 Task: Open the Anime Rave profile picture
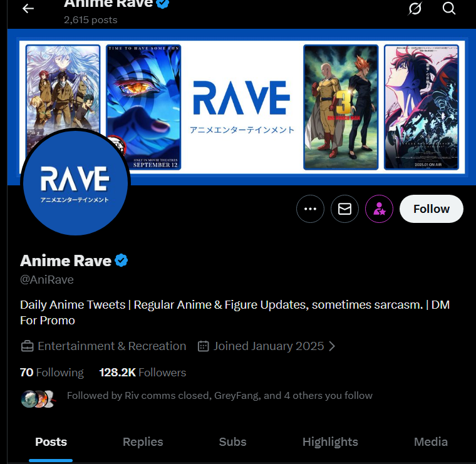pyautogui.click(x=75, y=182)
